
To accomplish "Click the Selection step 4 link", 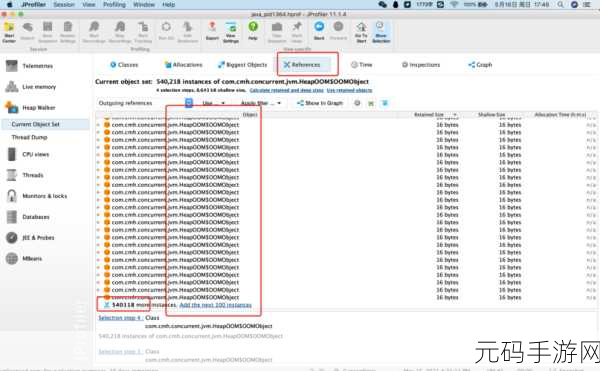I will point(120,317).
